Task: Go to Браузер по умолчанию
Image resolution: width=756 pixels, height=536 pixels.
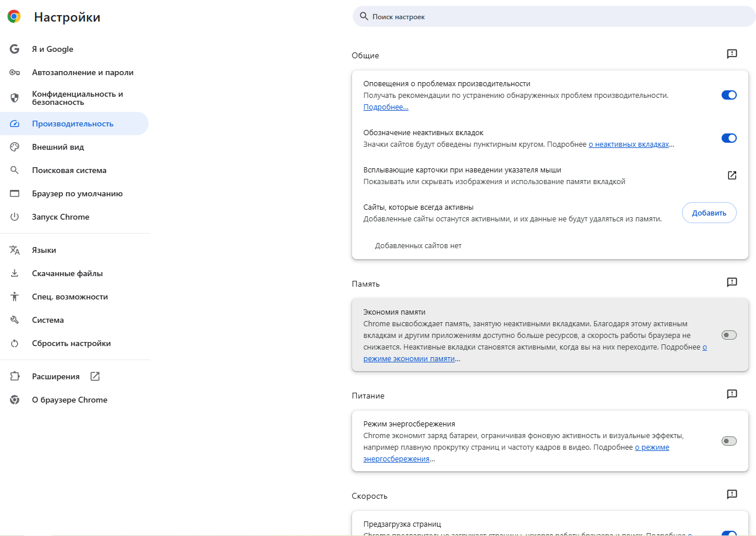Action: click(x=75, y=193)
